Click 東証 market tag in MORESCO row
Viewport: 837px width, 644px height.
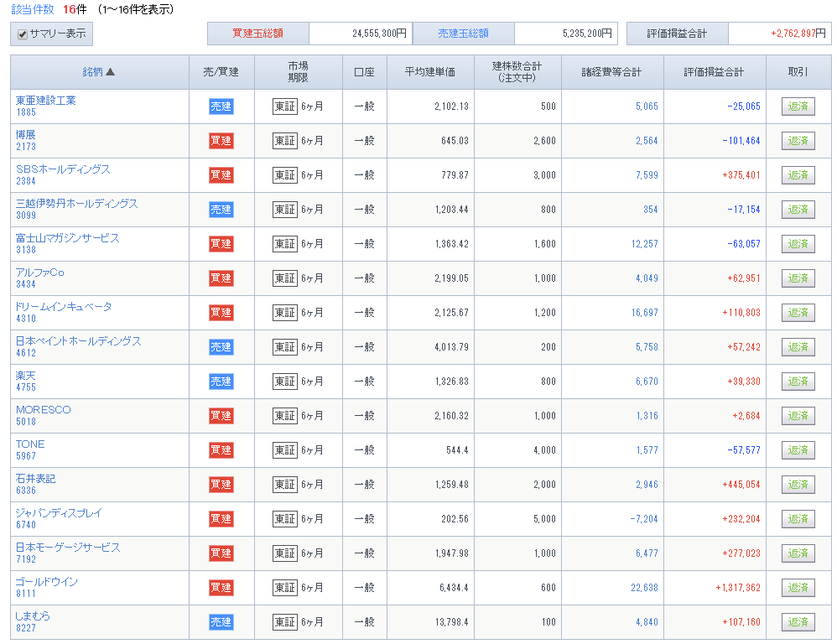285,416
